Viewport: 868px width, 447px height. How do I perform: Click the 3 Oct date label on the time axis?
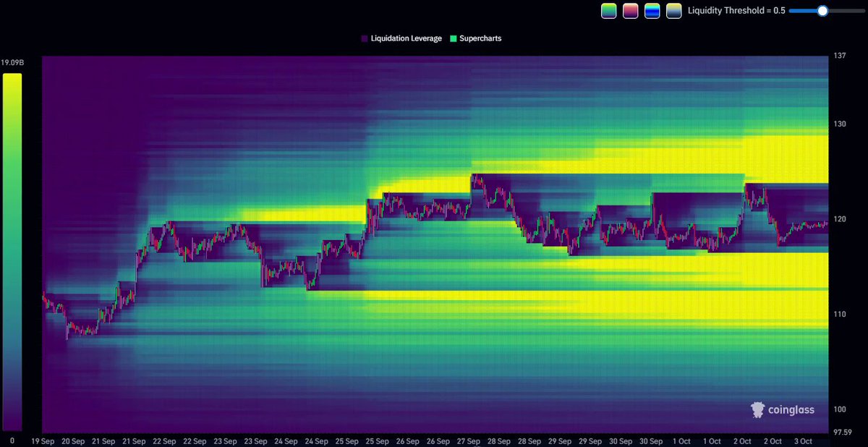802,440
